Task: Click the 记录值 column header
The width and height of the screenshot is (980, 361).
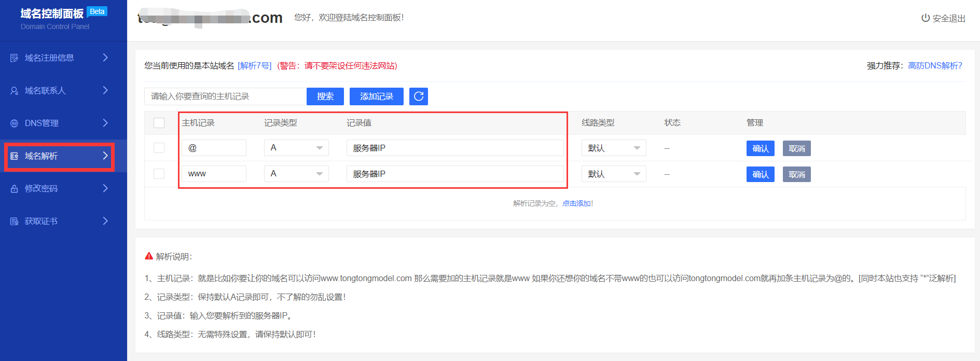Action: tap(359, 123)
